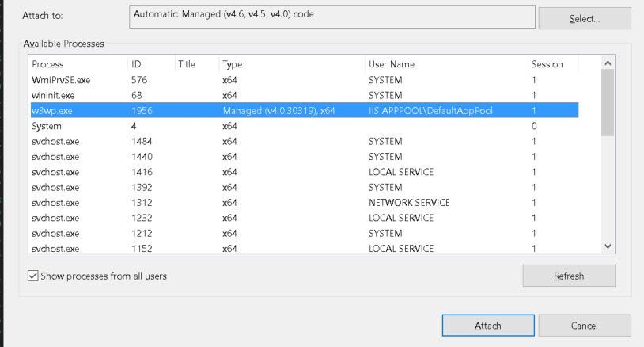Sort by the Session column header
The image size is (644, 347).
[551, 64]
